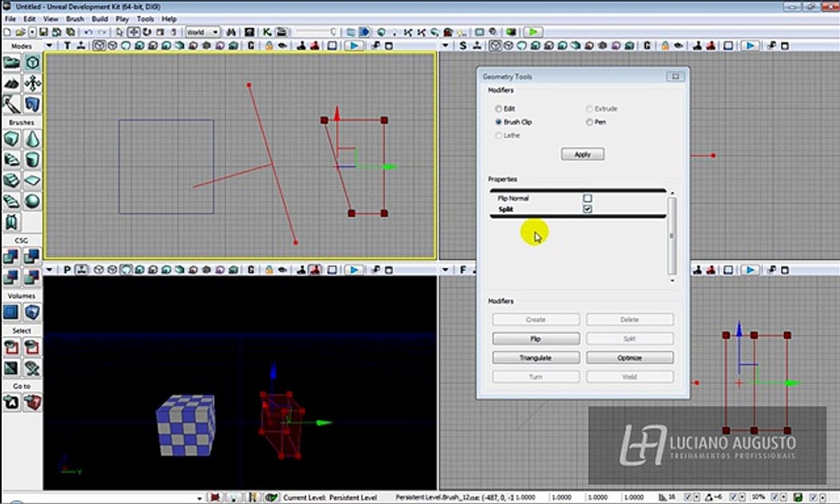Open the Tools menu
The height and width of the screenshot is (504, 840).
coord(146,19)
